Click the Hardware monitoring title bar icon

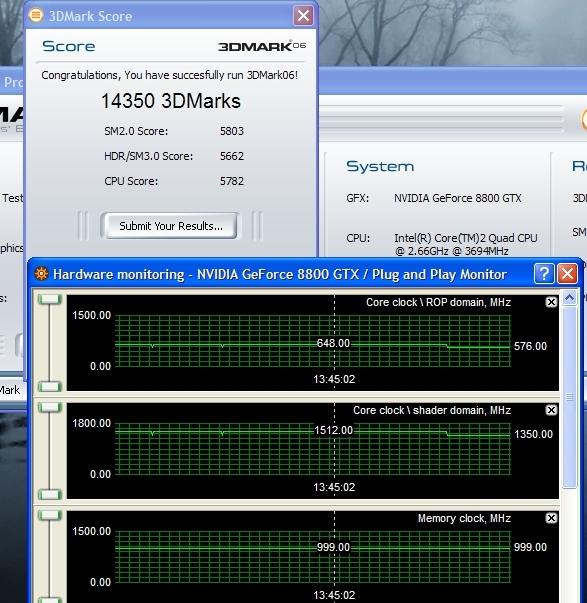(42, 274)
